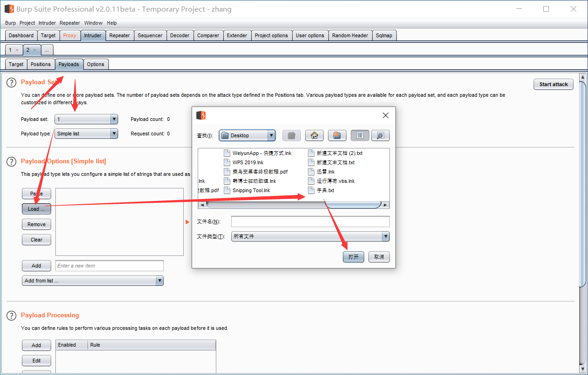
Task: Switch to the Random Header tab
Action: (x=350, y=35)
